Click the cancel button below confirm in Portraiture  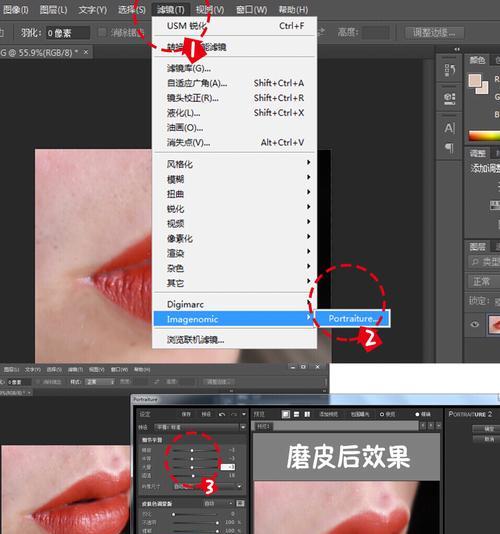point(486,439)
